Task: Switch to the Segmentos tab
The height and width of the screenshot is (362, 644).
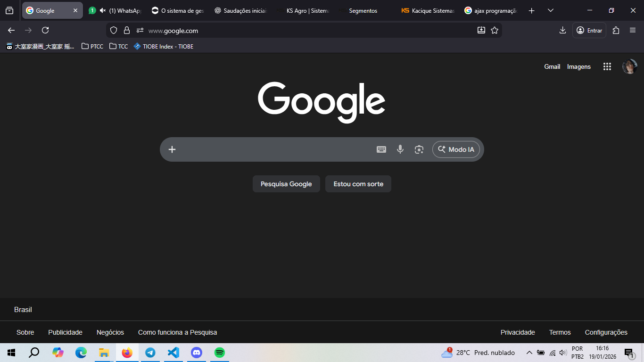Action: pyautogui.click(x=363, y=10)
